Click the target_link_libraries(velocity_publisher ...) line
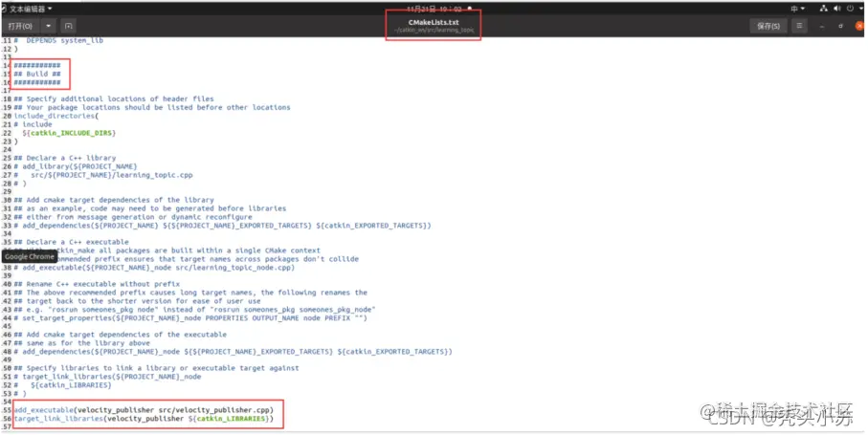Image resolution: width=868 pixels, height=435 pixels. click(x=144, y=419)
